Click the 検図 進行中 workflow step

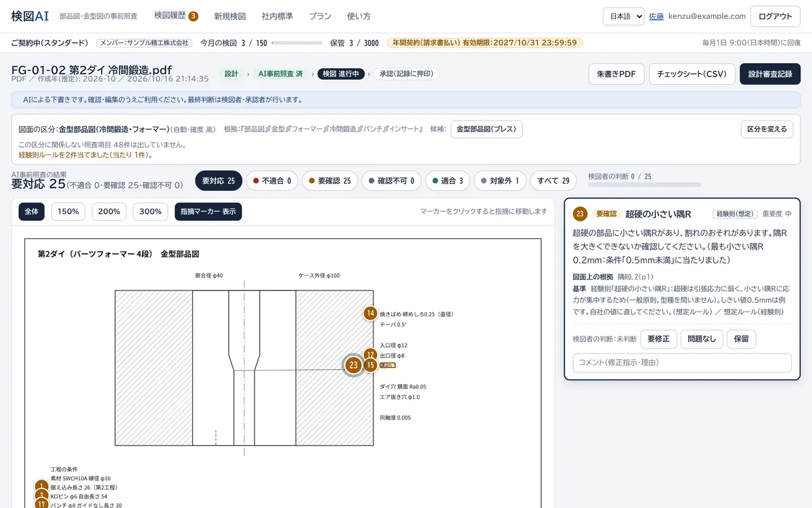click(342, 74)
